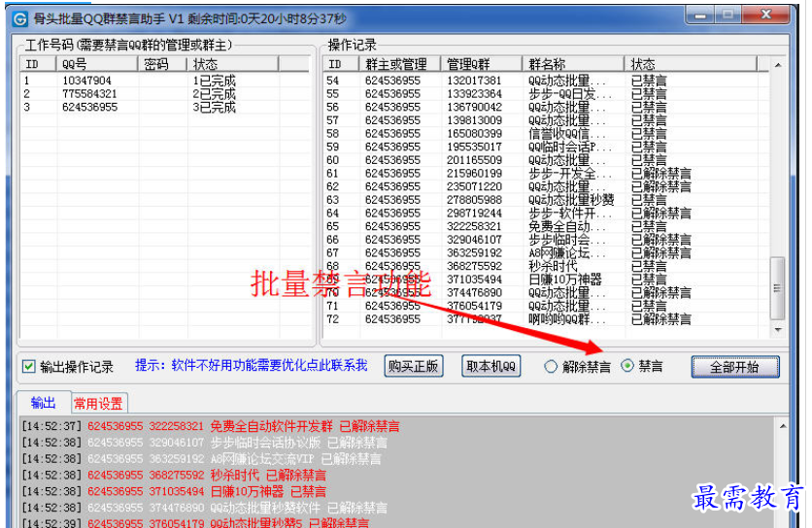The height and width of the screenshot is (528, 812).
Task: Select log row 68 秒杀时代
Action: tap(546, 267)
